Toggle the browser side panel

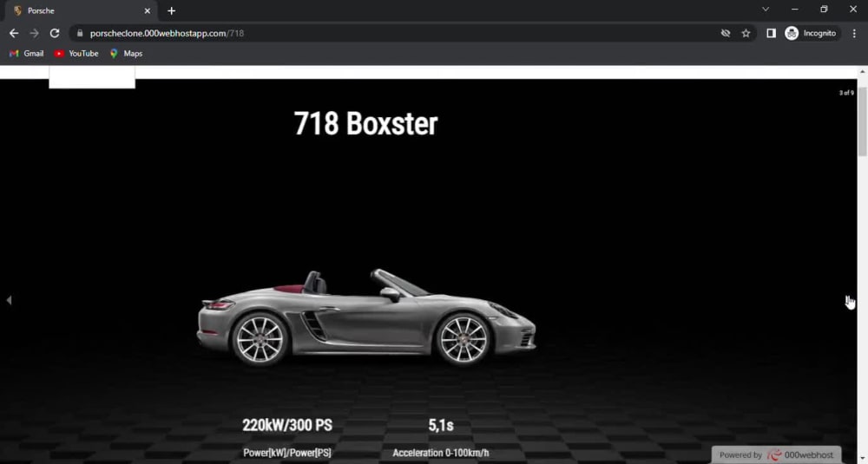pos(771,33)
